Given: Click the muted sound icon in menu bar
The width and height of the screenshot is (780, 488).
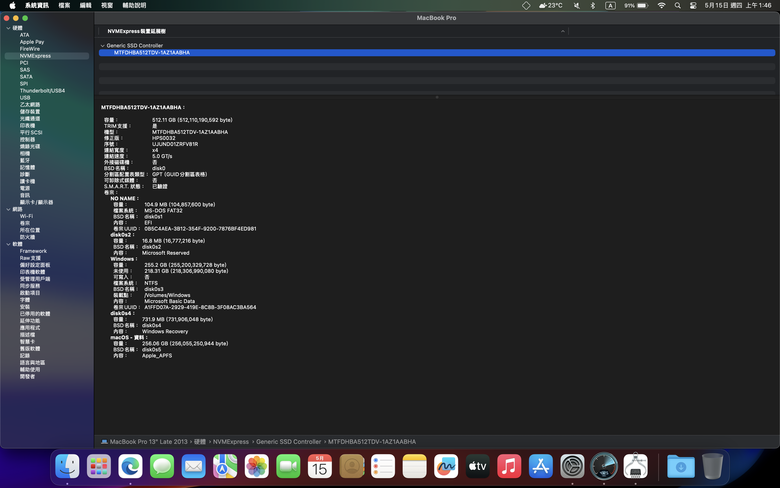Looking at the screenshot, I should point(577,5).
